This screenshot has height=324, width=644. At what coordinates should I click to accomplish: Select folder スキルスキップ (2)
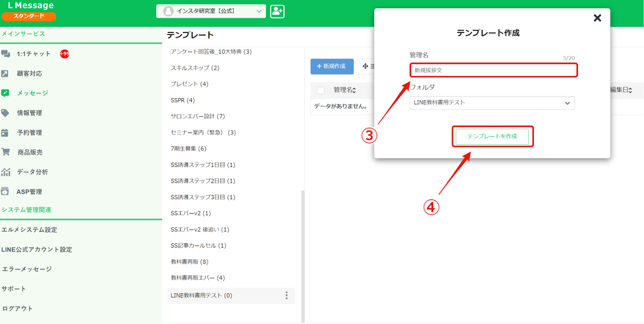click(x=195, y=68)
